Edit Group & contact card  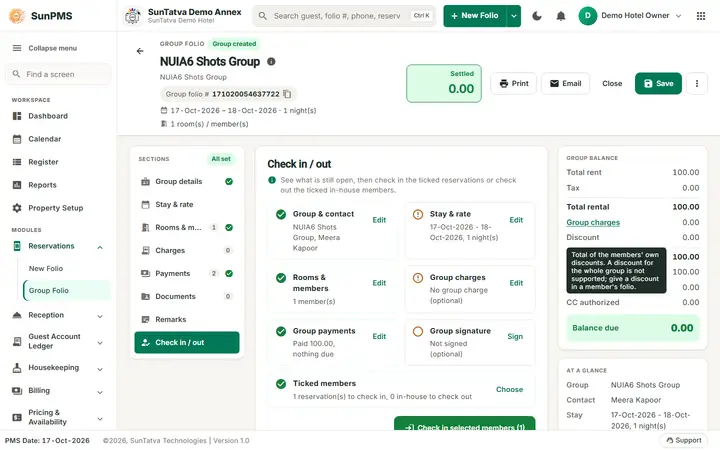click(379, 220)
